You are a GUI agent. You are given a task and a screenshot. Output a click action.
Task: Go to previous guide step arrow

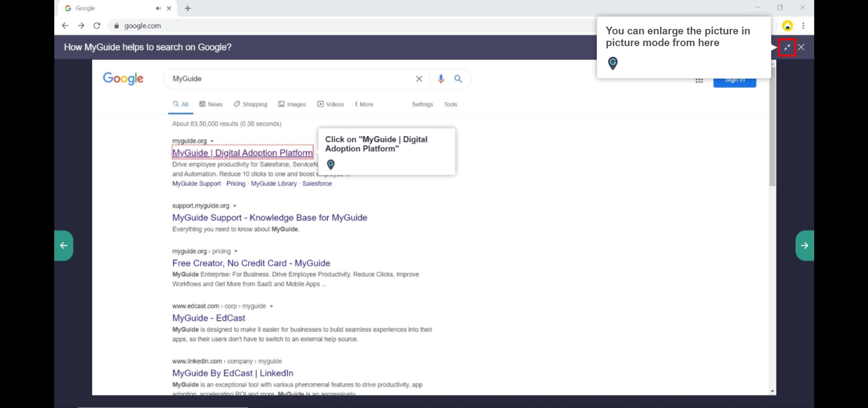pos(64,245)
